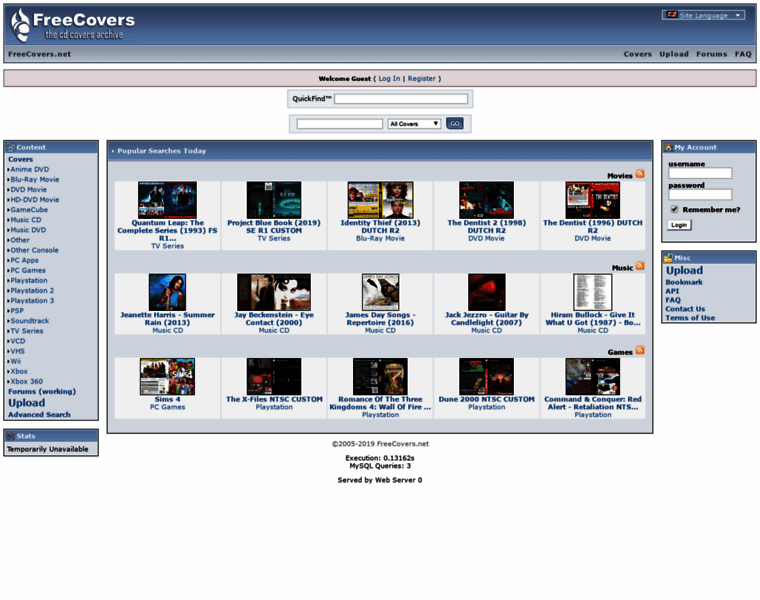Viewport: 760px width, 600px height.
Task: Open Playstation 2 category
Action: click(x=32, y=291)
